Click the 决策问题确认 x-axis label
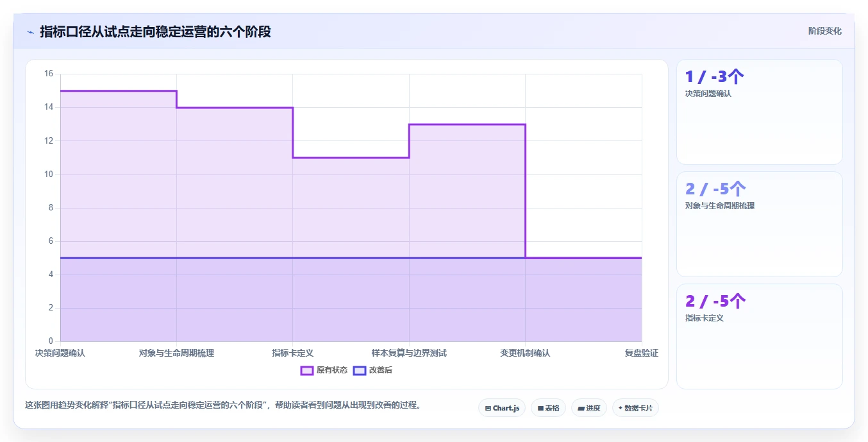The image size is (868, 442). click(x=60, y=353)
